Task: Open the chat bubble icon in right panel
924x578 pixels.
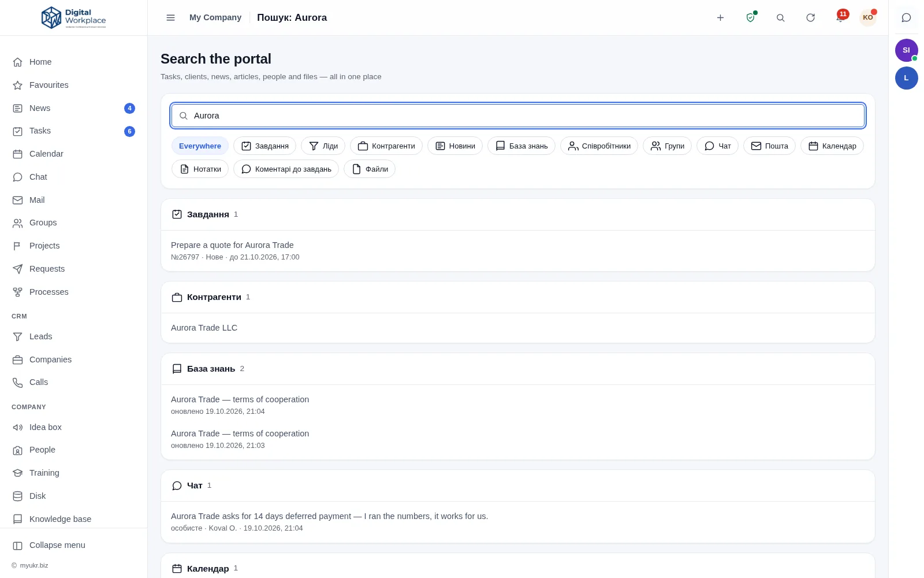Action: point(906,18)
